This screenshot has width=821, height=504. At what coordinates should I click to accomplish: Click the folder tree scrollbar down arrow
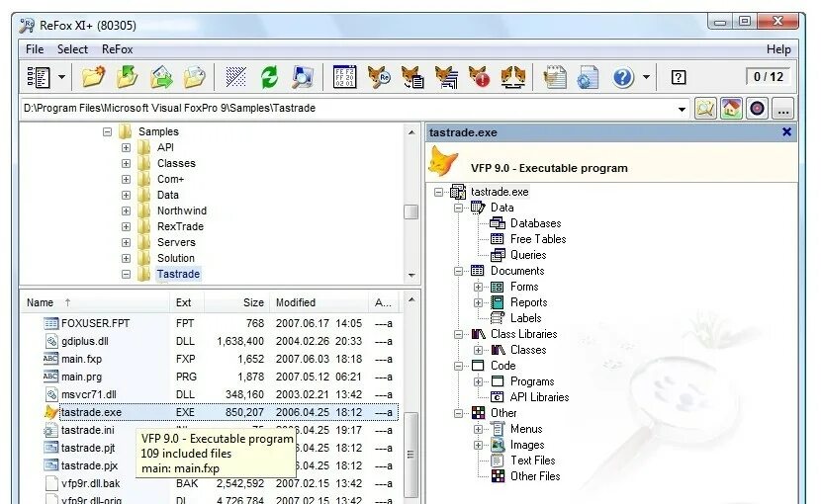click(x=411, y=276)
